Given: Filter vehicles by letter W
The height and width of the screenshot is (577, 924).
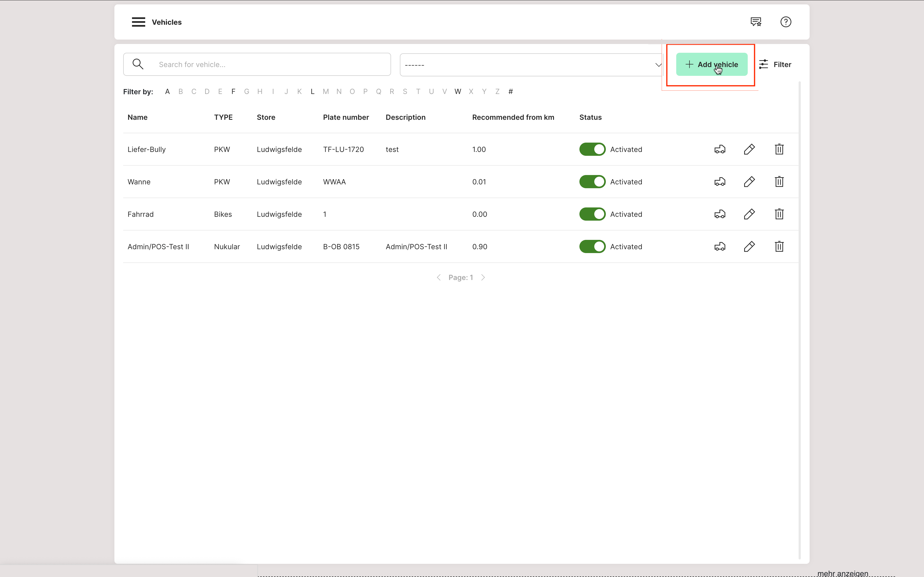Looking at the screenshot, I should pyautogui.click(x=457, y=91).
